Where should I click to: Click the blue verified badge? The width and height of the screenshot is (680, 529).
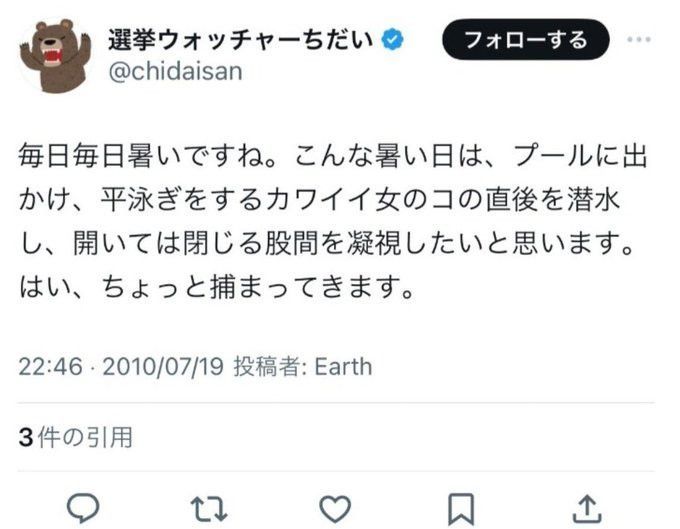(x=395, y=41)
